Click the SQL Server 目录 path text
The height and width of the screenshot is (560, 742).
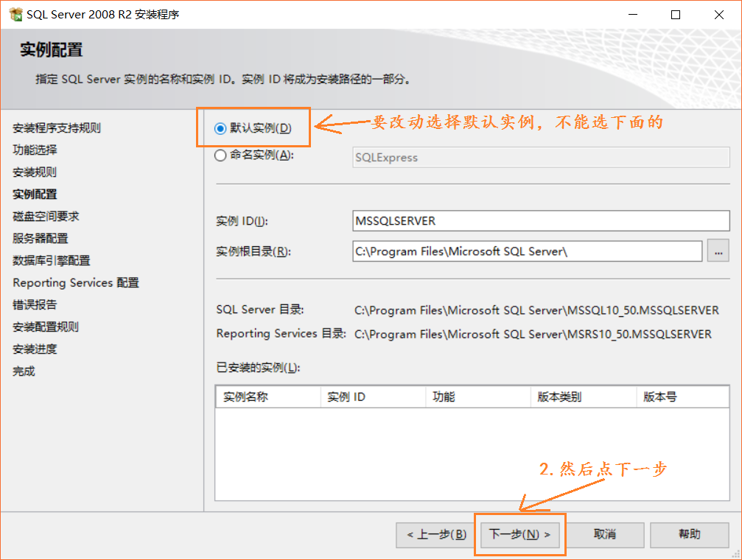pos(536,310)
